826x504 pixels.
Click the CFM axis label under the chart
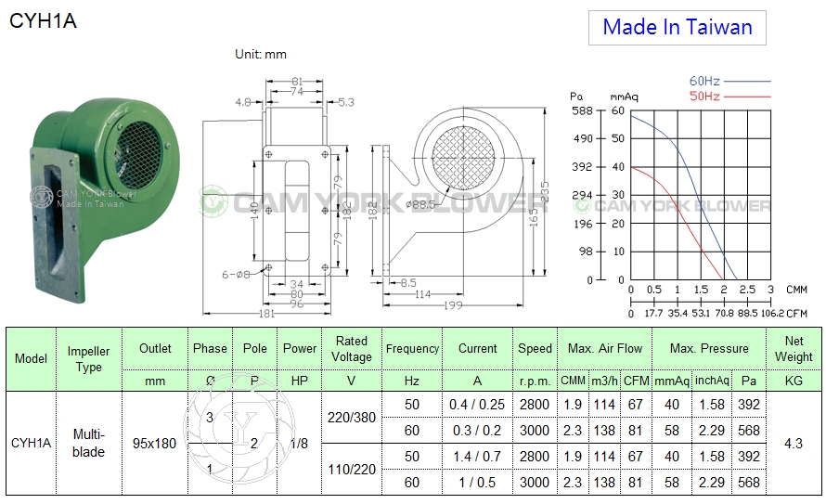click(796, 314)
